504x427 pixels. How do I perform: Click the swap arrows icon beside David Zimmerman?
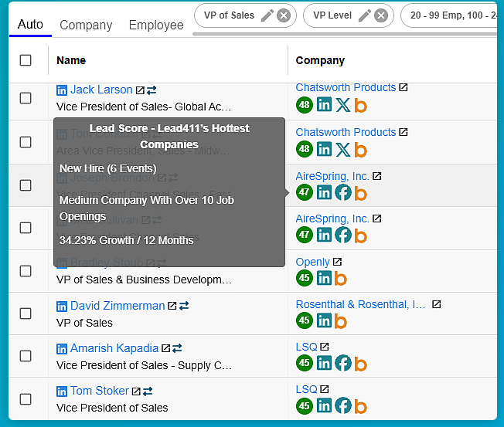pos(184,306)
